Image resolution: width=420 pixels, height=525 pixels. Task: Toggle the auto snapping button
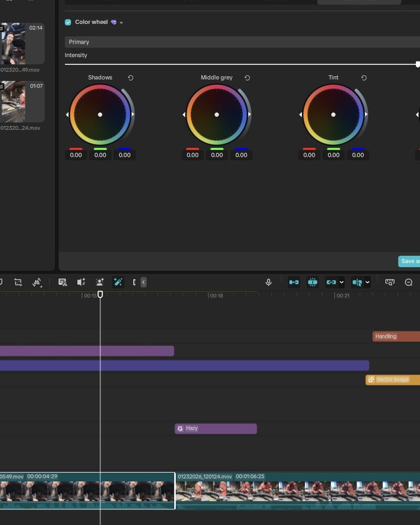[312, 282]
